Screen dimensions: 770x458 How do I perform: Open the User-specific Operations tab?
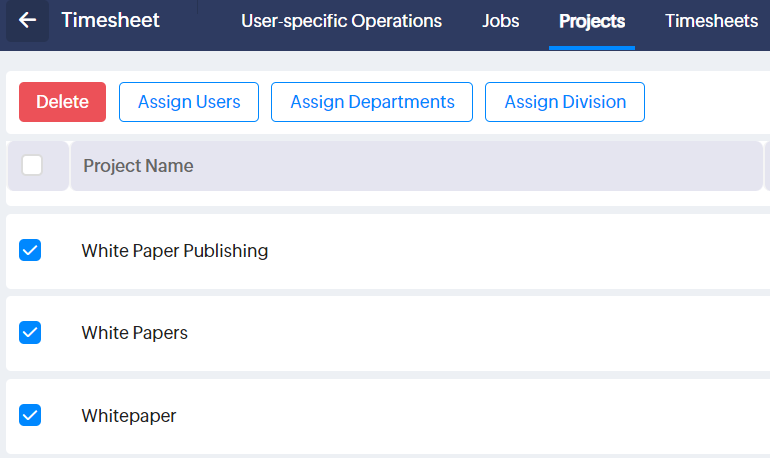[341, 21]
